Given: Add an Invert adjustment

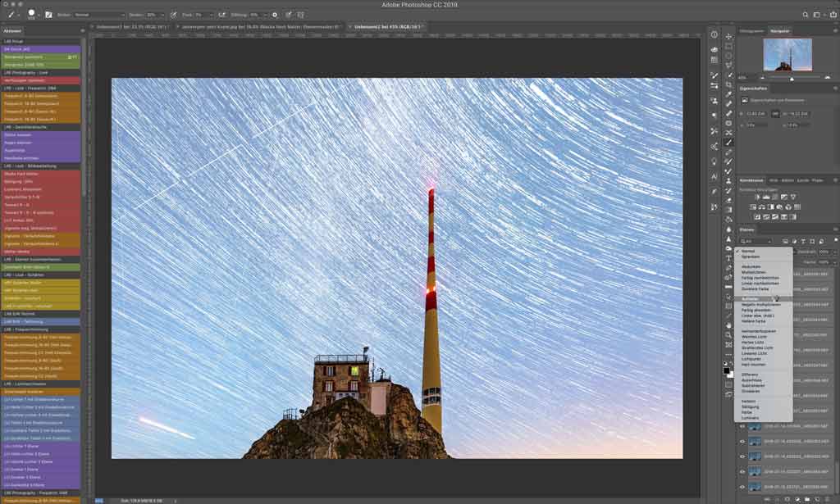Looking at the screenshot, I should 757,216.
